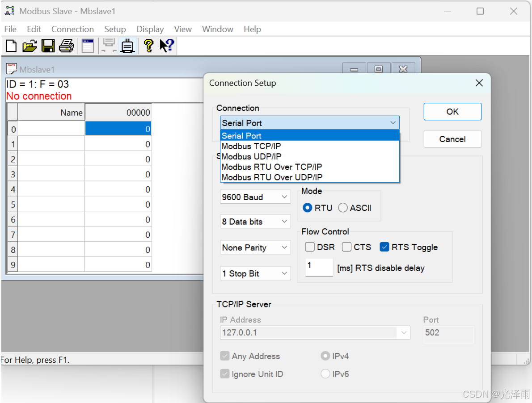Image resolution: width=532 pixels, height=403 pixels.
Task: Click the Name cell in row 2
Action: coord(51,159)
